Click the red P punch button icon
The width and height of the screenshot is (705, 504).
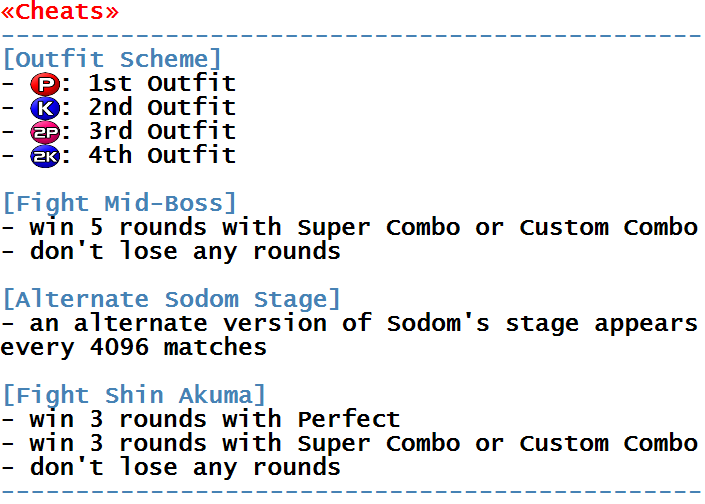pyautogui.click(x=45, y=84)
